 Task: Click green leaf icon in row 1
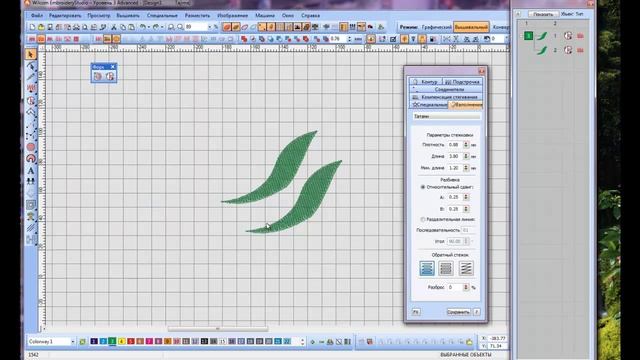tap(542, 36)
